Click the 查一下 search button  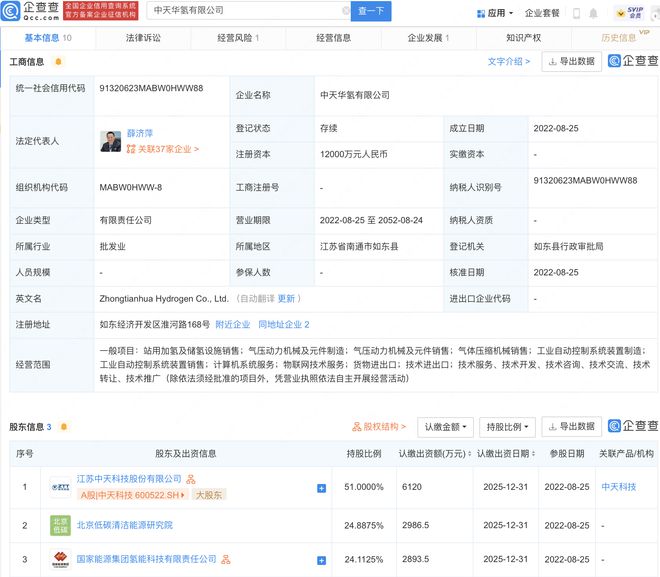[x=371, y=11]
